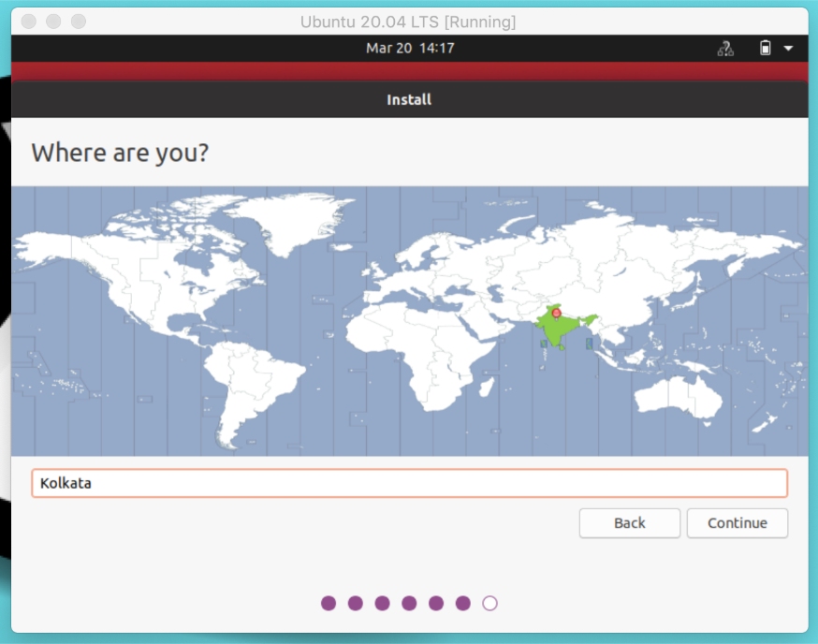
Task: Click the hollow last progress dot
Action: (x=489, y=604)
